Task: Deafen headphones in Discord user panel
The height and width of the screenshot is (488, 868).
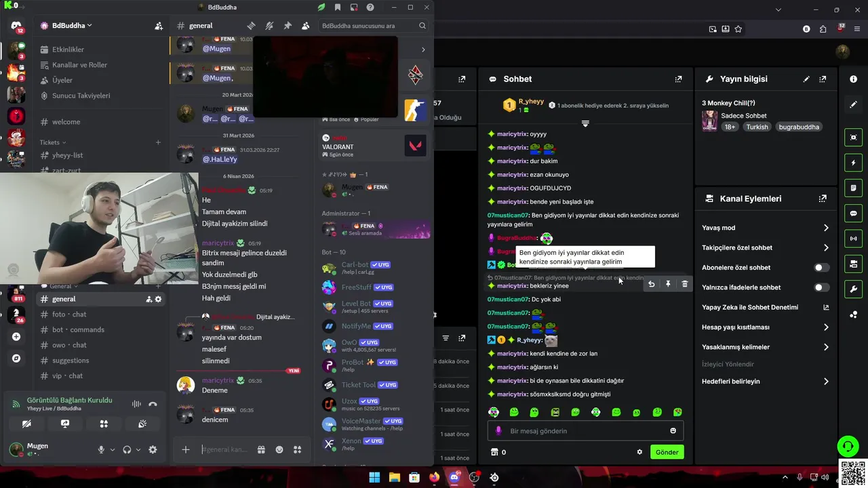Action: click(127, 449)
